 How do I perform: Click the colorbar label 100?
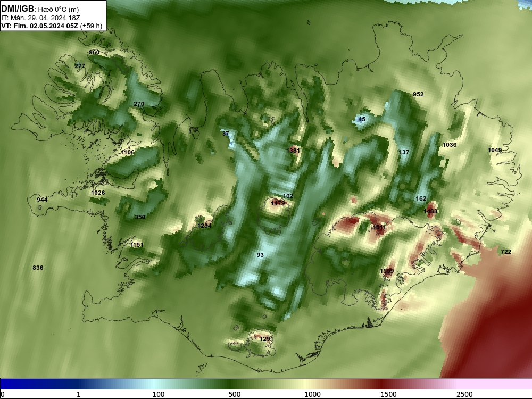(x=159, y=394)
